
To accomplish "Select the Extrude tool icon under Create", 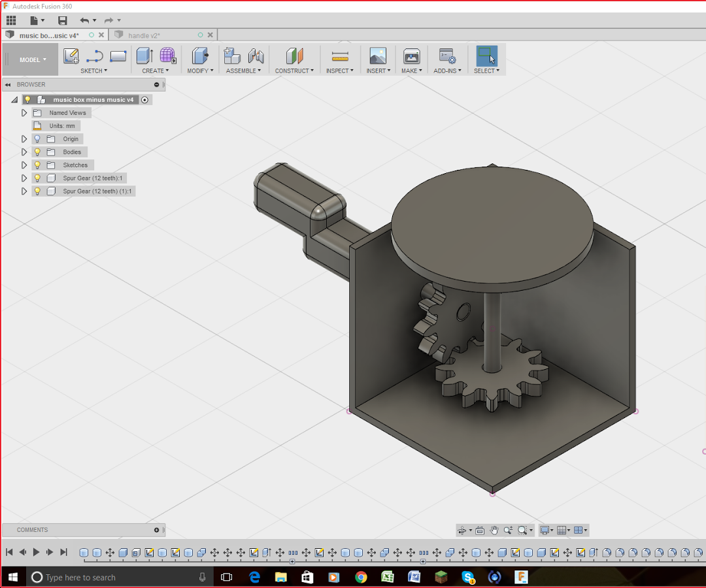I will (144, 56).
